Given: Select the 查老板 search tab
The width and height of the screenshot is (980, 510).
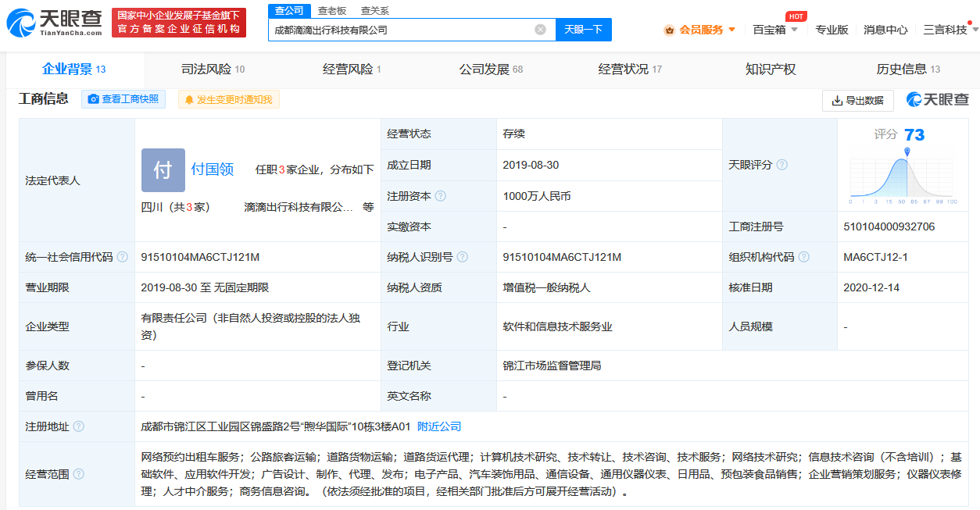Looking at the screenshot, I should click(332, 10).
